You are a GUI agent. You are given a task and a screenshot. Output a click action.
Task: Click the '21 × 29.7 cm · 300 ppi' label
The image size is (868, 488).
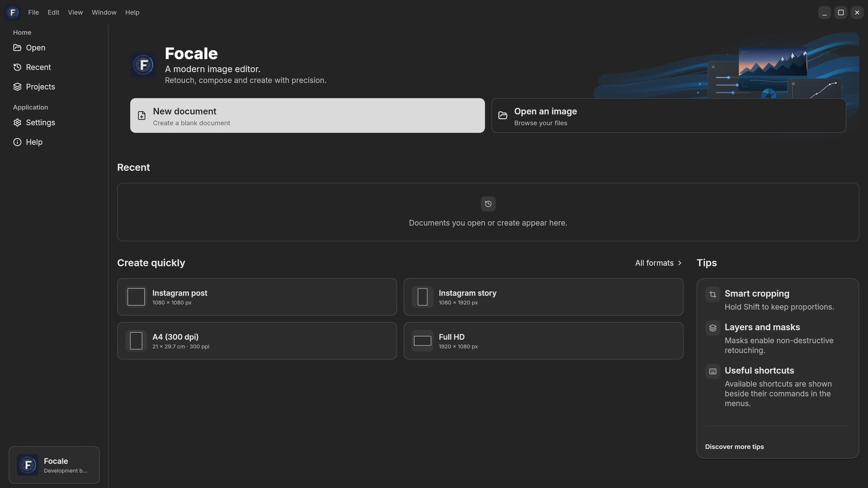coord(181,346)
